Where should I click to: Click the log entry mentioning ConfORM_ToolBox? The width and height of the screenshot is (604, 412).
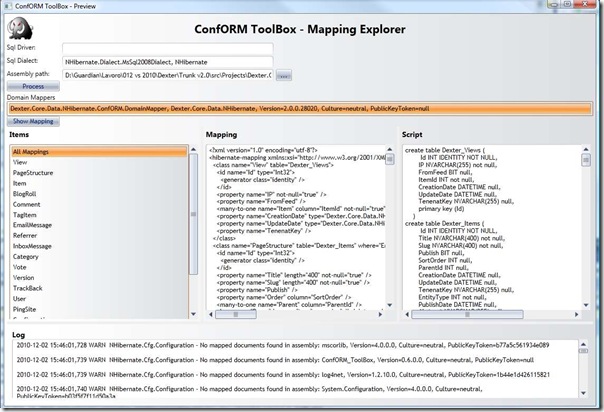point(275,360)
